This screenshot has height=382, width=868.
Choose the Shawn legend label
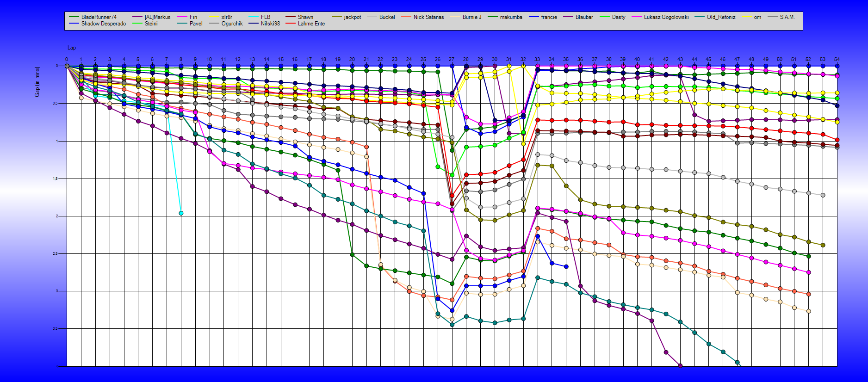click(305, 17)
